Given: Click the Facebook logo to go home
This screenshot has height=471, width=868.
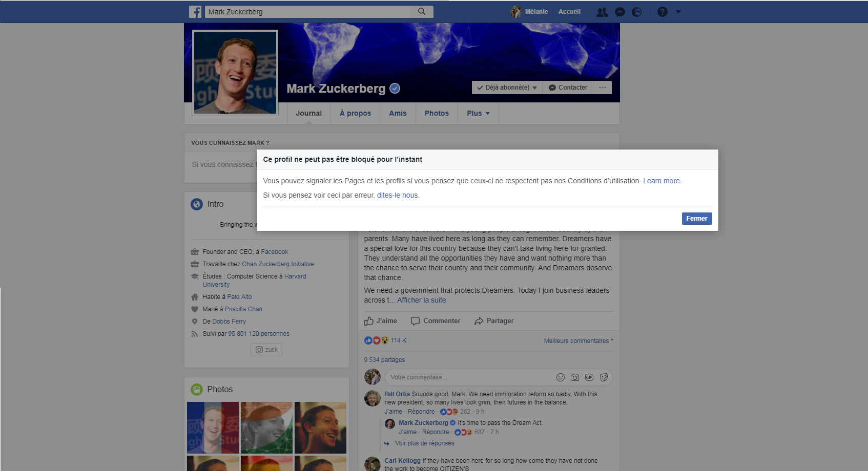Looking at the screenshot, I should (x=195, y=11).
